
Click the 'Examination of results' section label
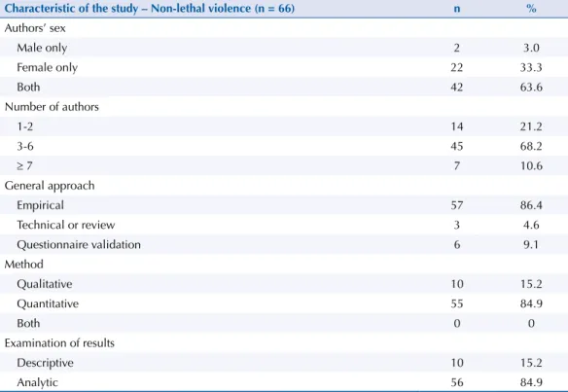click(59, 343)
